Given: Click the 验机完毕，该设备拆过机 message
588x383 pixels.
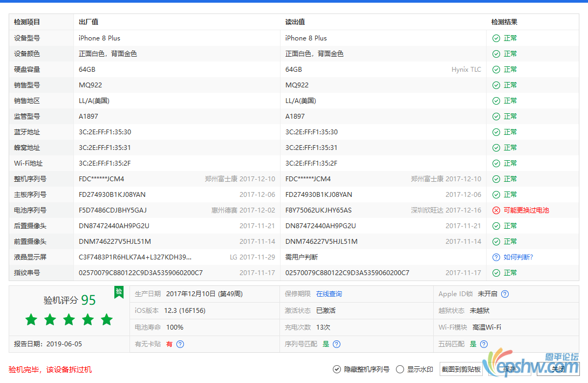Looking at the screenshot, I should [50, 370].
